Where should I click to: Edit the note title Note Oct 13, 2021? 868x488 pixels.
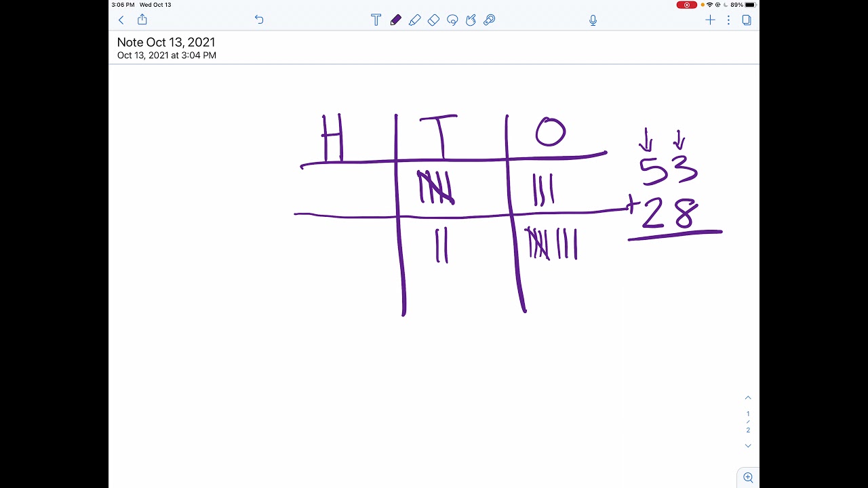click(x=166, y=42)
